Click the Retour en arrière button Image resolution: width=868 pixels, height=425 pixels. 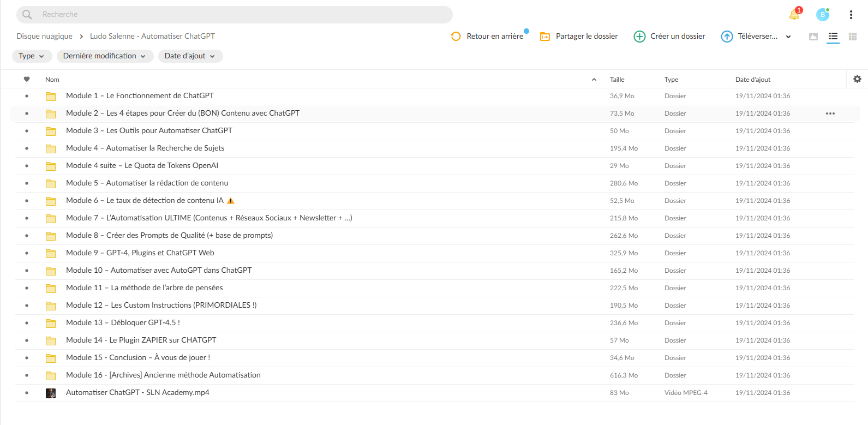(487, 37)
